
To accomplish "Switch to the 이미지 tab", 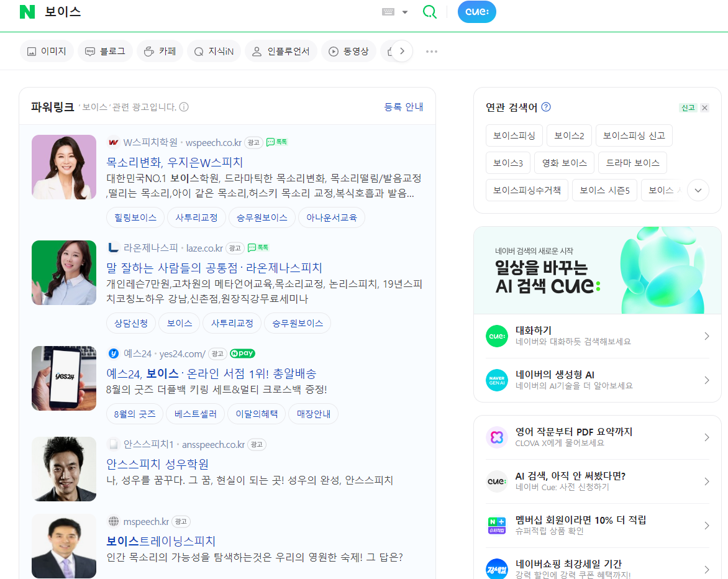I will click(47, 51).
